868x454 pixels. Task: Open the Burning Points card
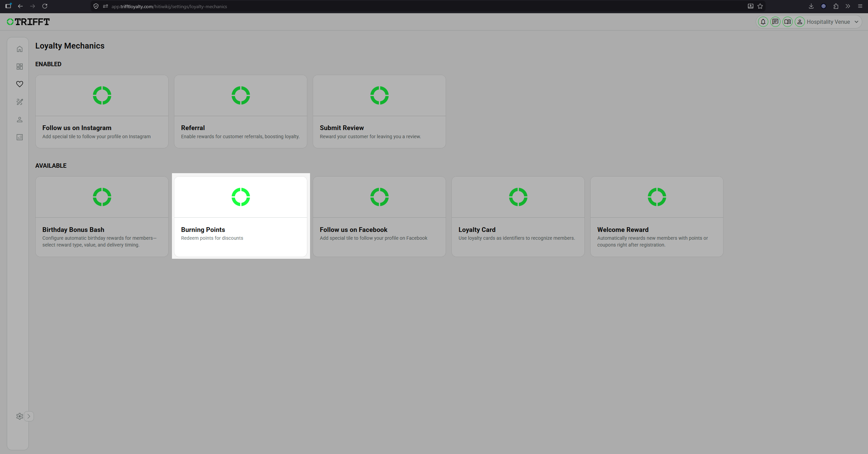[240, 217]
